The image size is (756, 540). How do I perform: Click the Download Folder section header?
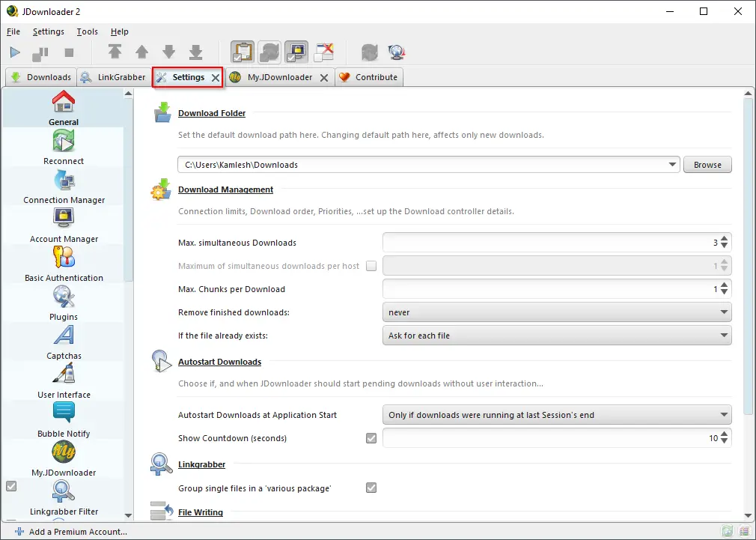(x=212, y=113)
